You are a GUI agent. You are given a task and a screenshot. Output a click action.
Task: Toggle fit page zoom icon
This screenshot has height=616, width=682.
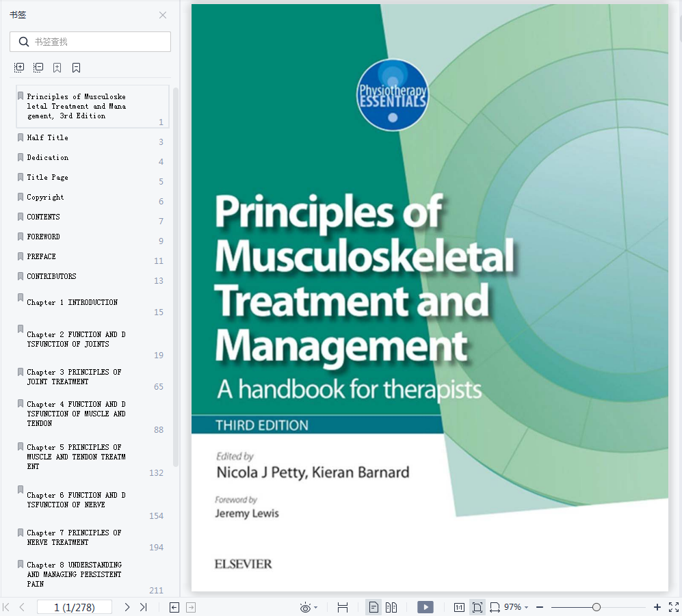click(477, 607)
